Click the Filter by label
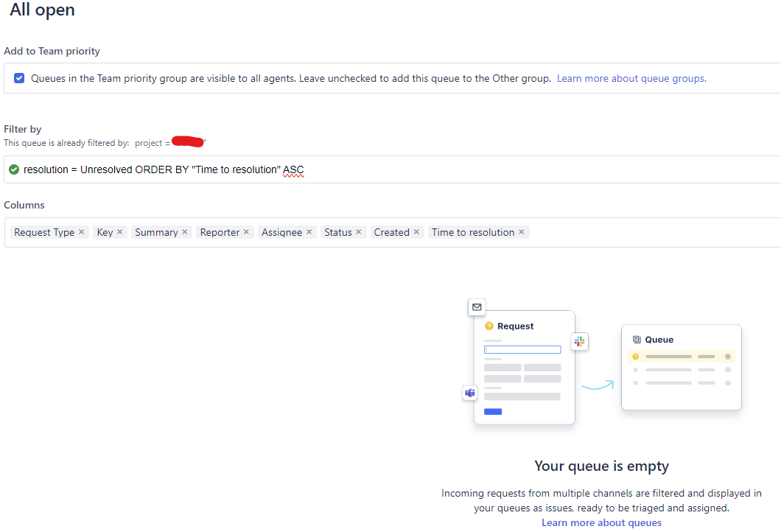Screen dimensions: 781x532 (x=22, y=129)
